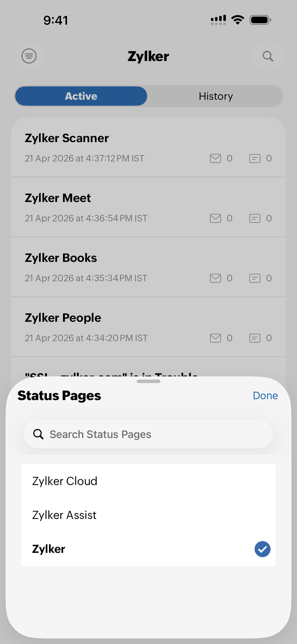Click comment icon on Zylker People row
The height and width of the screenshot is (644, 297).
click(254, 338)
